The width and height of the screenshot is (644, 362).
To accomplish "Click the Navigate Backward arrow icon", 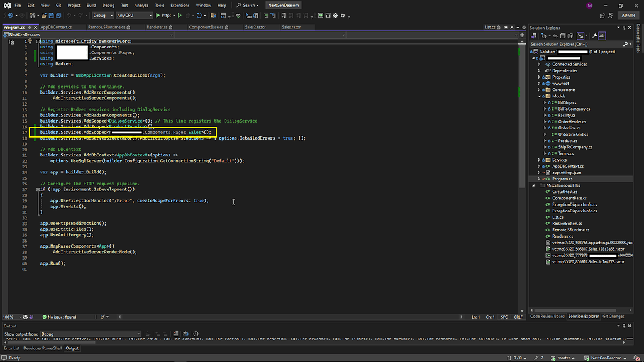I will pyautogui.click(x=10, y=15).
